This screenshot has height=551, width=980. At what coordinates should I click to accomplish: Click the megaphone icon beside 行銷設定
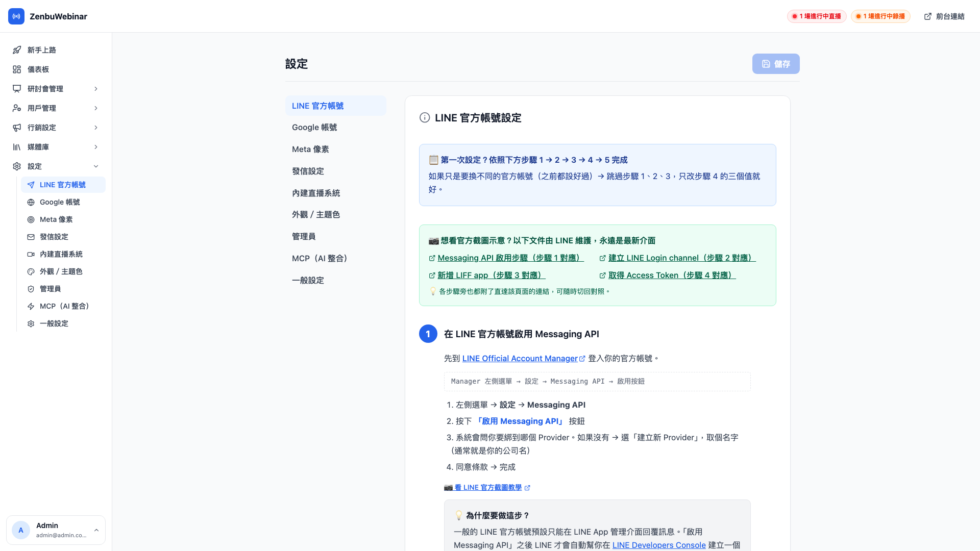[x=17, y=128]
